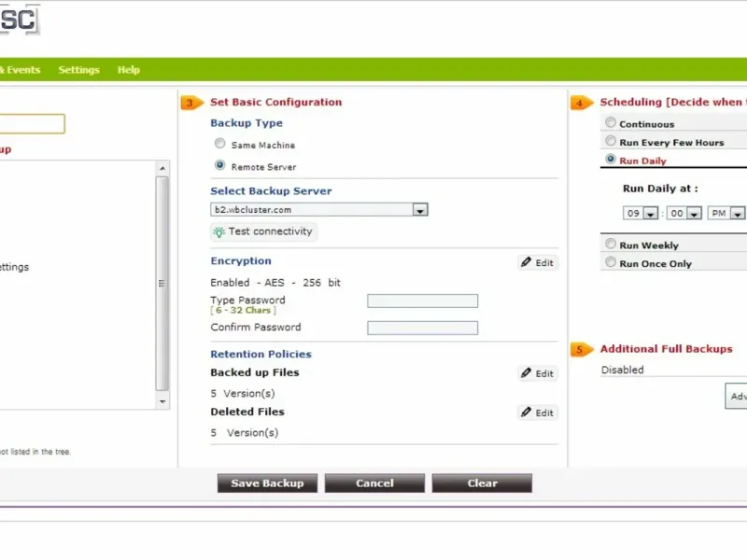Click the Advanced button under Additional Full Backups

point(736,396)
